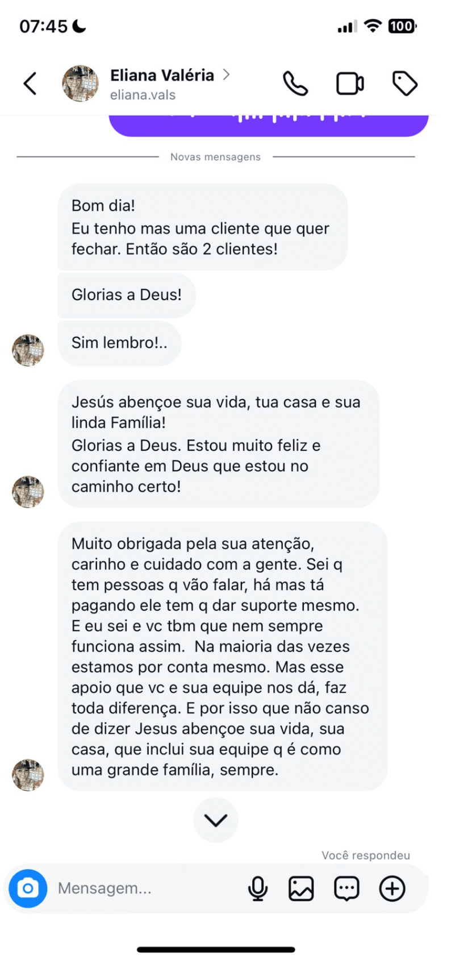Viewport: 451px width, 980px height.
Task: Tap the label tag icon in header
Action: pos(405,84)
